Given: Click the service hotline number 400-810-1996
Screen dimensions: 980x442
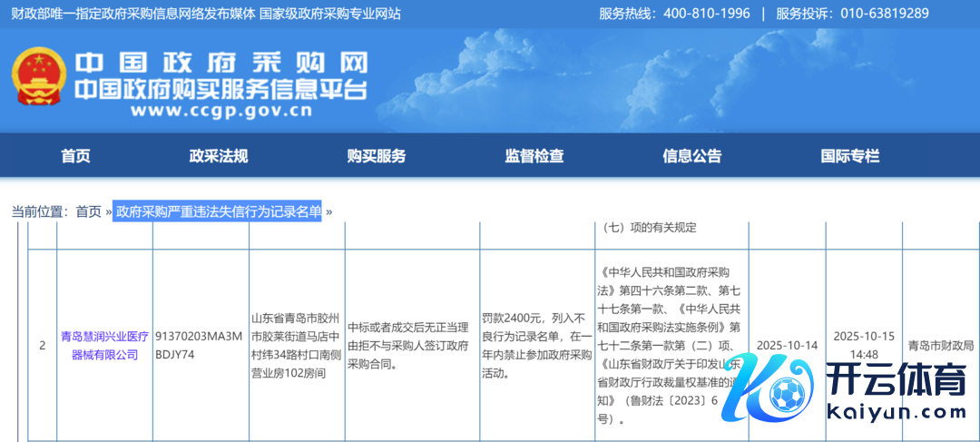Looking at the screenshot, I should pos(707,14).
